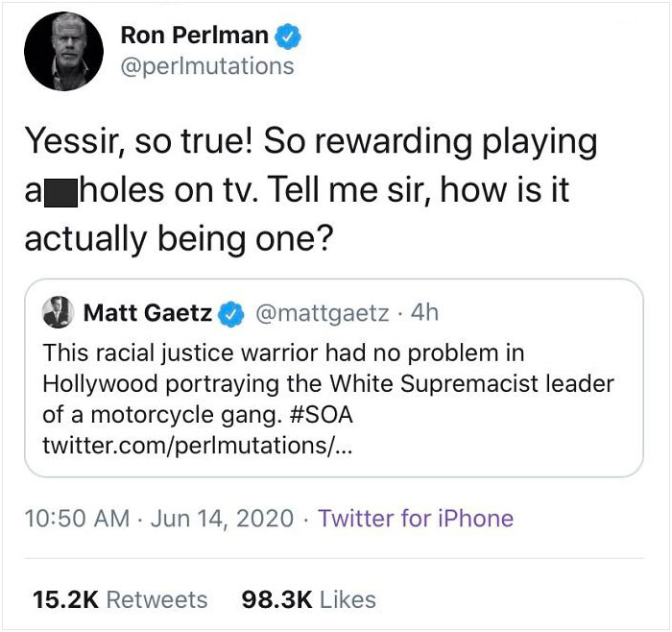Click the quoted tweet text about Hollywood
The height and width of the screenshot is (632, 672).
point(326,381)
